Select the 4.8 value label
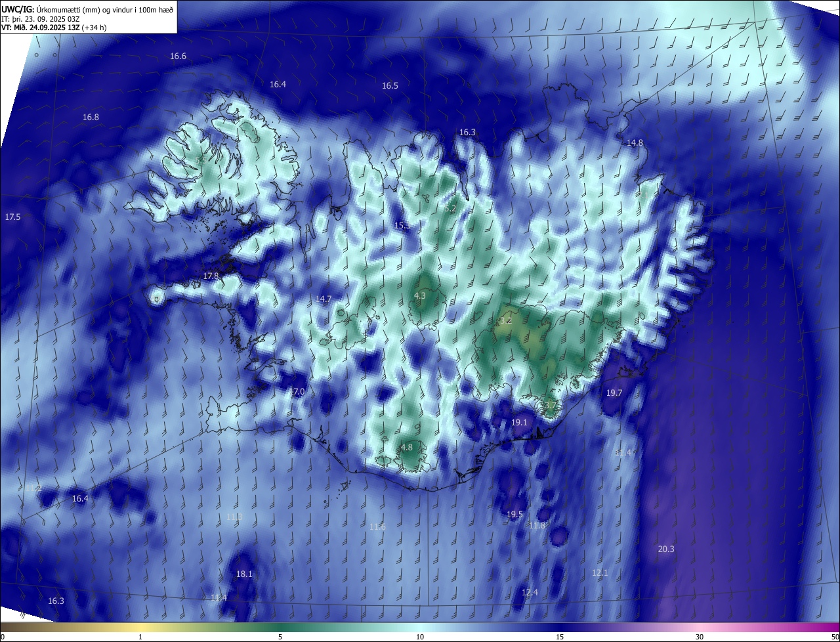The image size is (840, 642). click(406, 448)
